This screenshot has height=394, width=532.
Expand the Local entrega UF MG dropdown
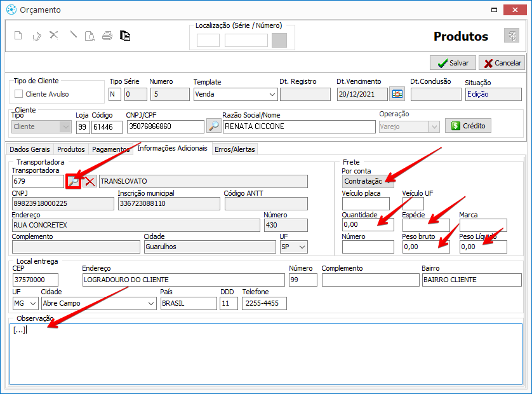tap(33, 303)
